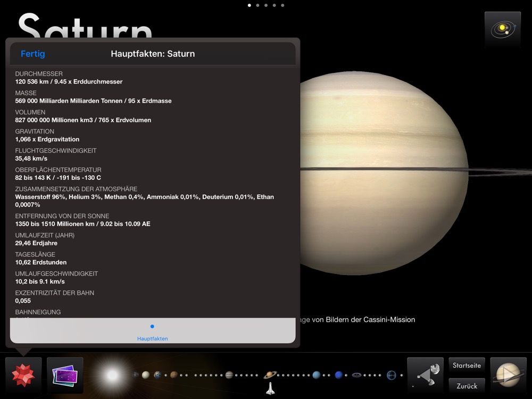The height and width of the screenshot is (399, 532).
Task: Tap the 'Cassini-Mission' caption text
Action: [x=389, y=320]
